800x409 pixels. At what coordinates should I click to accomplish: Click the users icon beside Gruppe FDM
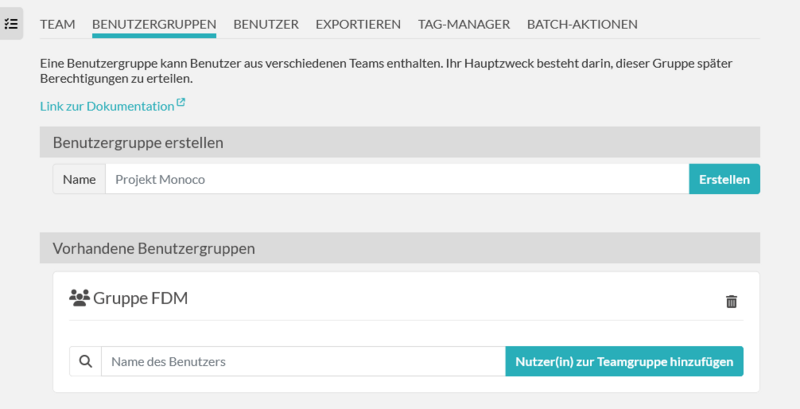pyautogui.click(x=80, y=297)
